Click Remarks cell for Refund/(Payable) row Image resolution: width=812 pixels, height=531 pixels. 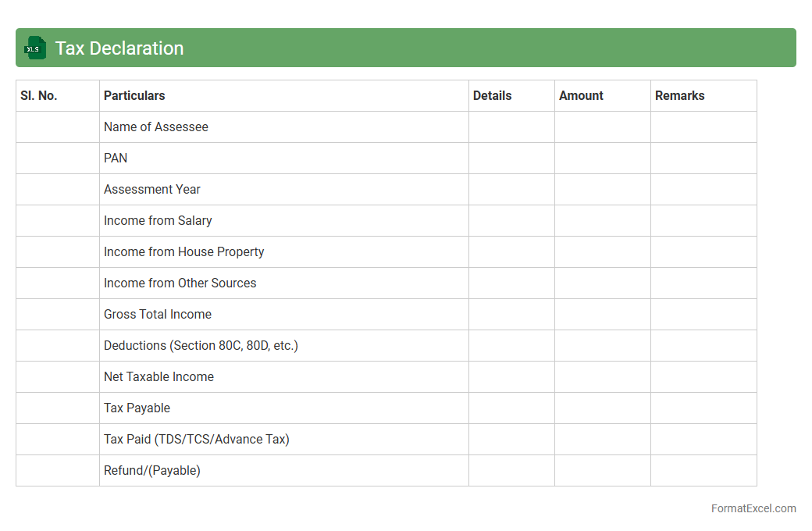pyautogui.click(x=703, y=471)
